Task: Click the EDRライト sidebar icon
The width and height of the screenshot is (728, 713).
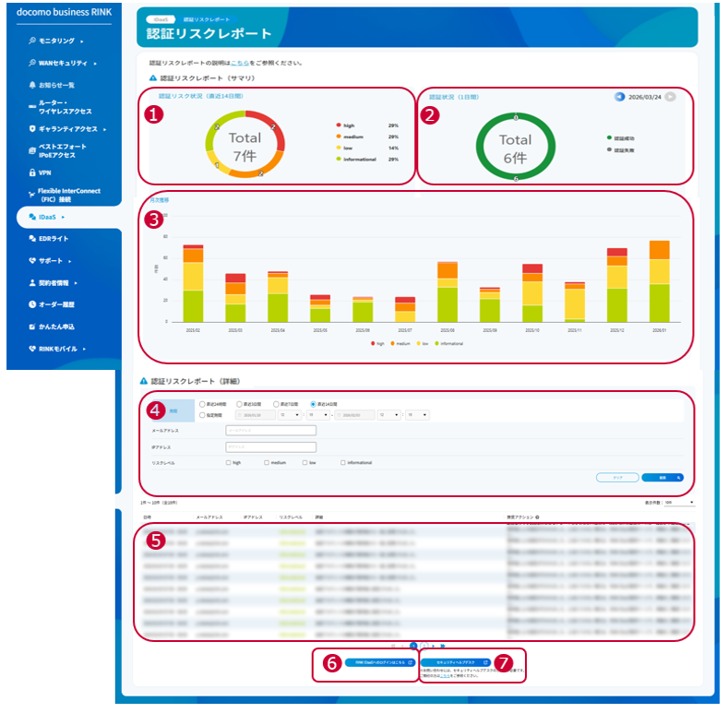Action: click(x=32, y=239)
